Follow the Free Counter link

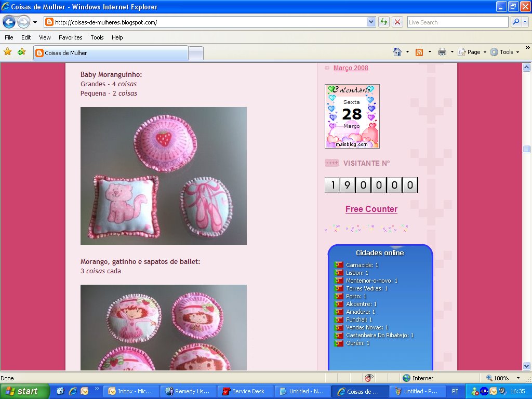[371, 209]
